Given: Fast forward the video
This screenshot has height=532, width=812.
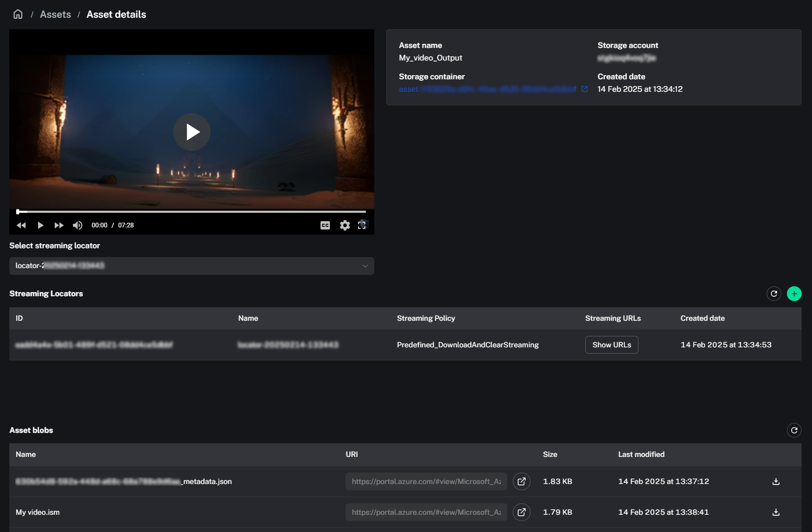Looking at the screenshot, I should (x=59, y=225).
